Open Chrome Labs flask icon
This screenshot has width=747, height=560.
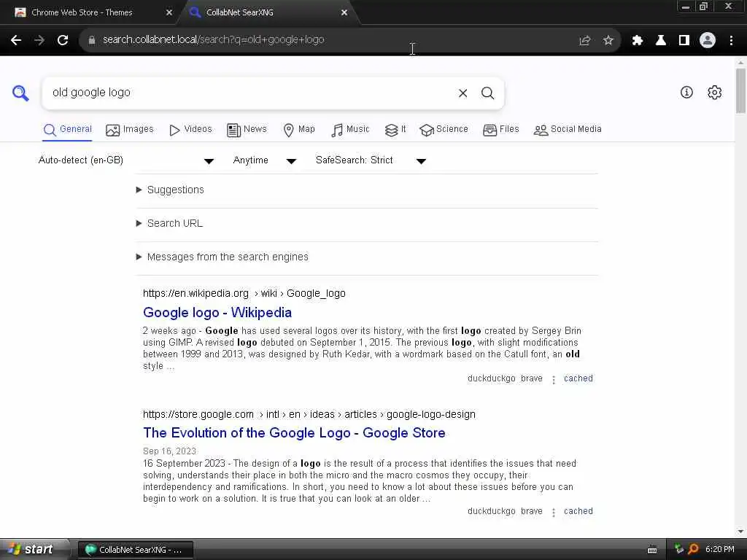coord(661,41)
